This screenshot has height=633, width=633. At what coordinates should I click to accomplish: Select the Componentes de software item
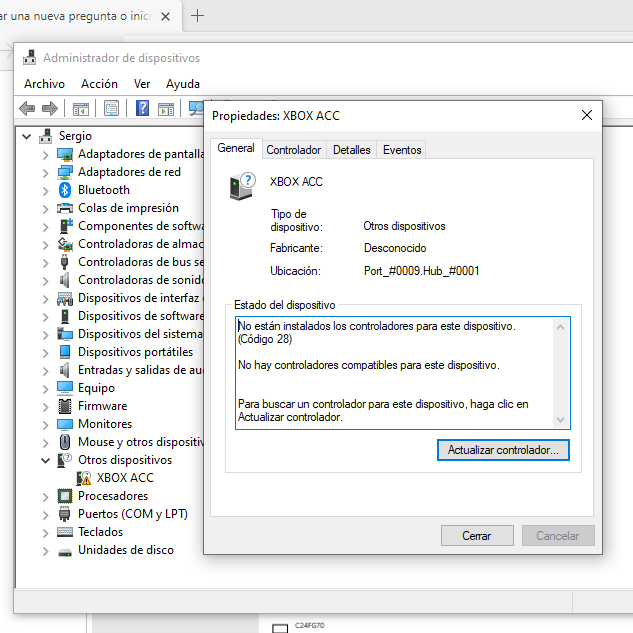140,226
